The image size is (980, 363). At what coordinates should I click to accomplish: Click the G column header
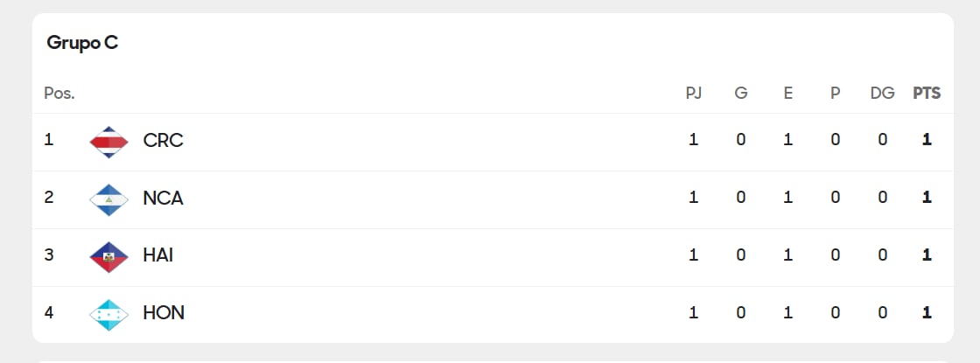(741, 93)
